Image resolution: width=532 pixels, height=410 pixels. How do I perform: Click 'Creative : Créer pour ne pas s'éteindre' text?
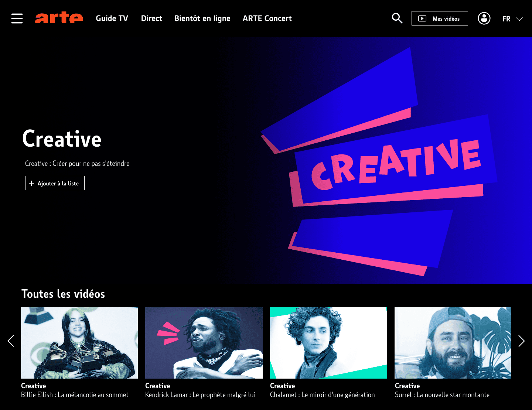77,164
